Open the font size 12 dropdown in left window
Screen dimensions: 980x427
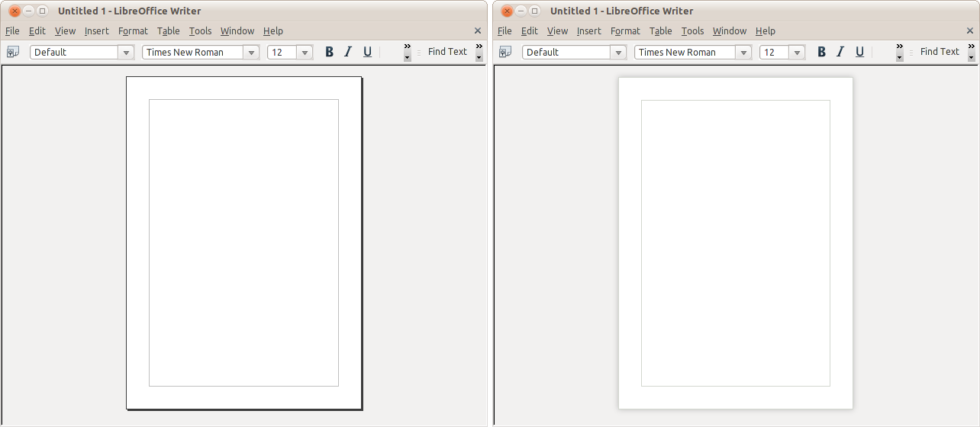(x=305, y=53)
